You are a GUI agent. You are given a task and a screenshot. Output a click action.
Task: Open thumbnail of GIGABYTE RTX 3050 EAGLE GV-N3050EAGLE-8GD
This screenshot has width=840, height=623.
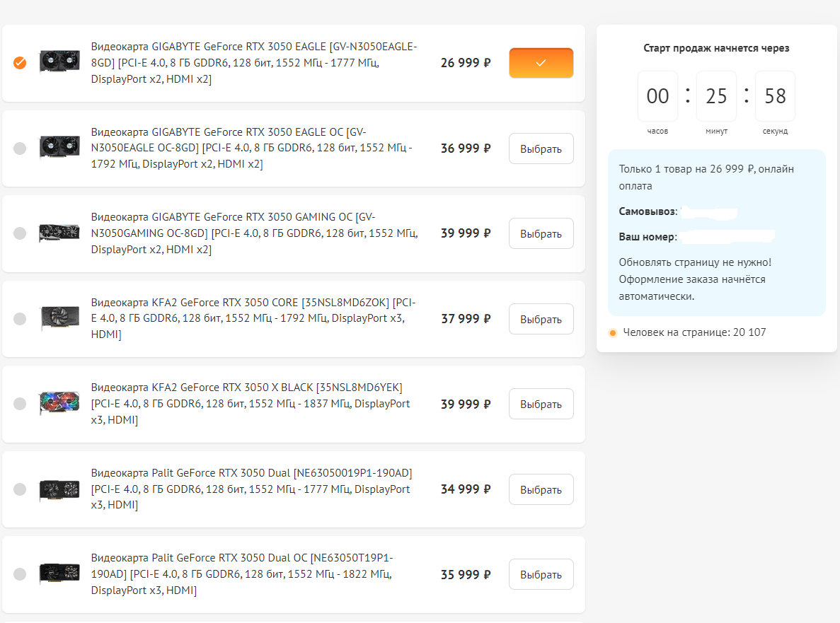point(59,62)
